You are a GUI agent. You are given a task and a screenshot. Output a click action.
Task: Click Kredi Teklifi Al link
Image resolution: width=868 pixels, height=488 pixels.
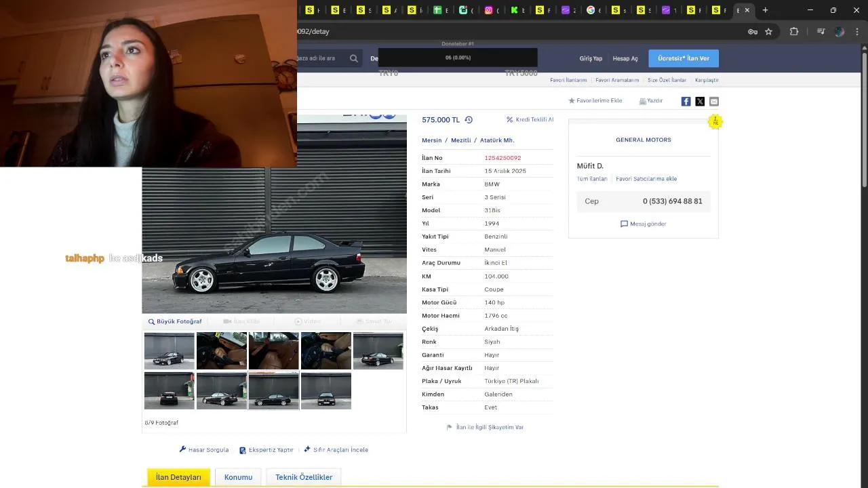(x=530, y=120)
